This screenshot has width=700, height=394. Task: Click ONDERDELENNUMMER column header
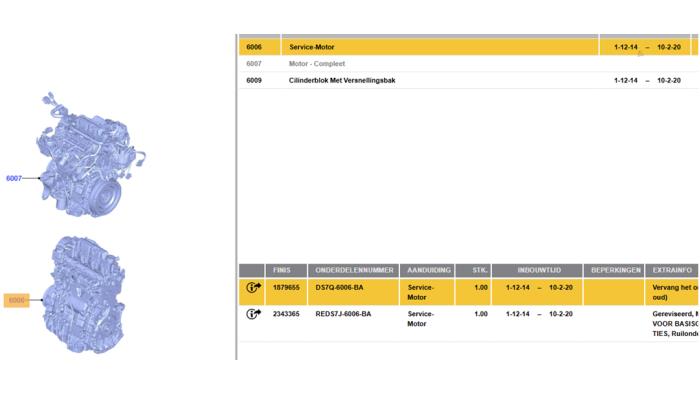coord(354,270)
